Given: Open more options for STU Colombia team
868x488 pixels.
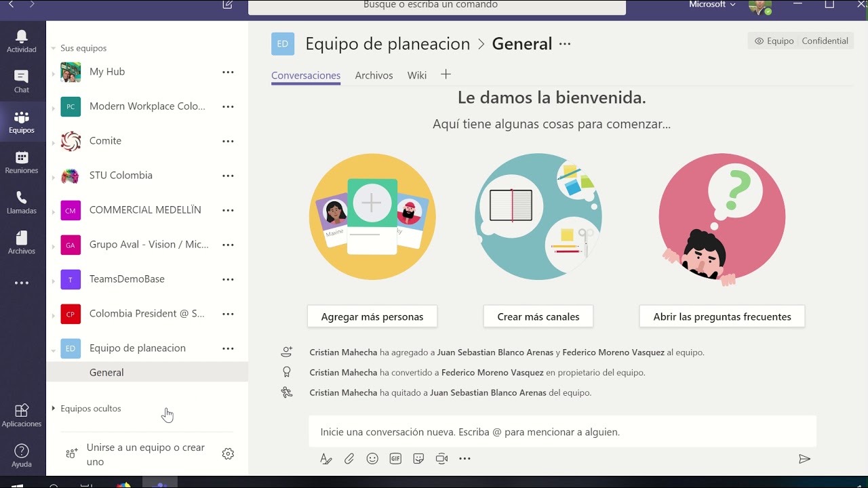Looking at the screenshot, I should 228,176.
